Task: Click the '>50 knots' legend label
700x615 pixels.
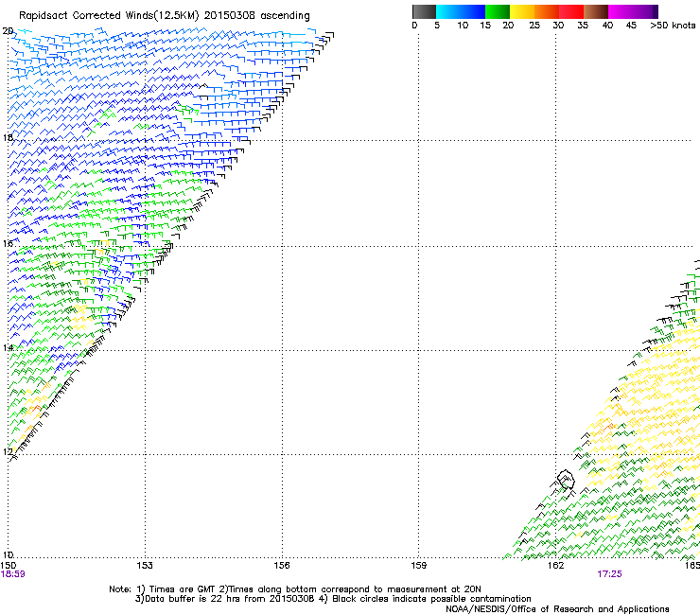Action: point(673,26)
